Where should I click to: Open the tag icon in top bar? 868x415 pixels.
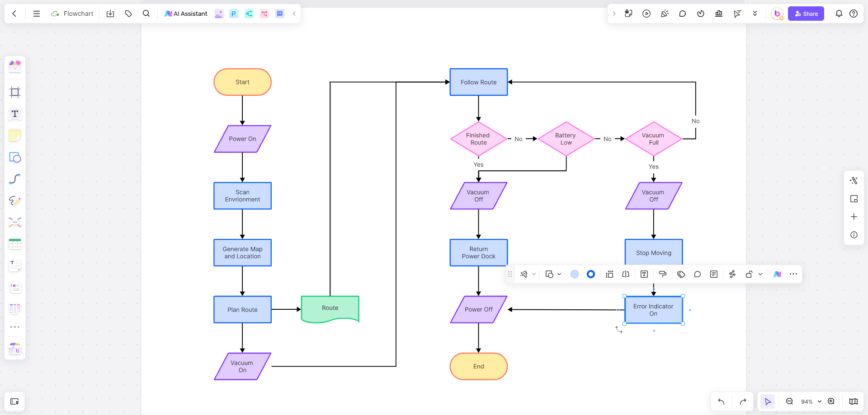click(x=128, y=14)
